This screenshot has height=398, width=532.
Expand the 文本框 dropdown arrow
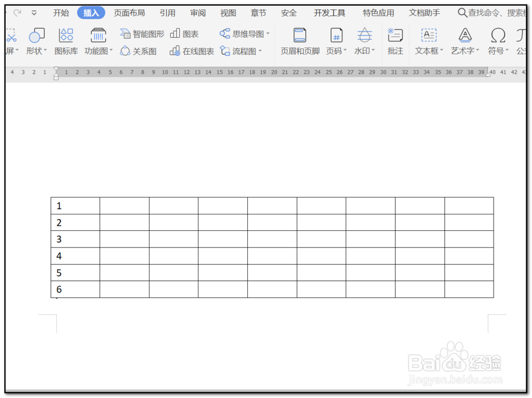tap(442, 50)
